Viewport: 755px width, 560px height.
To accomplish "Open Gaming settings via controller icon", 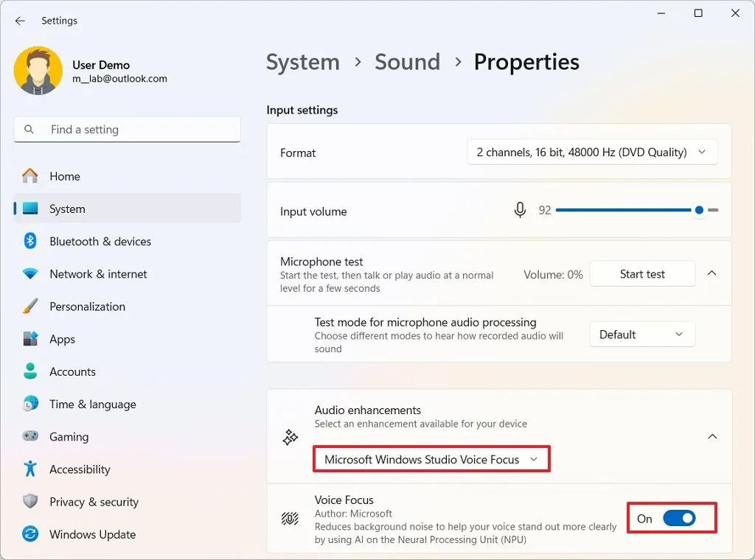I will tap(29, 436).
